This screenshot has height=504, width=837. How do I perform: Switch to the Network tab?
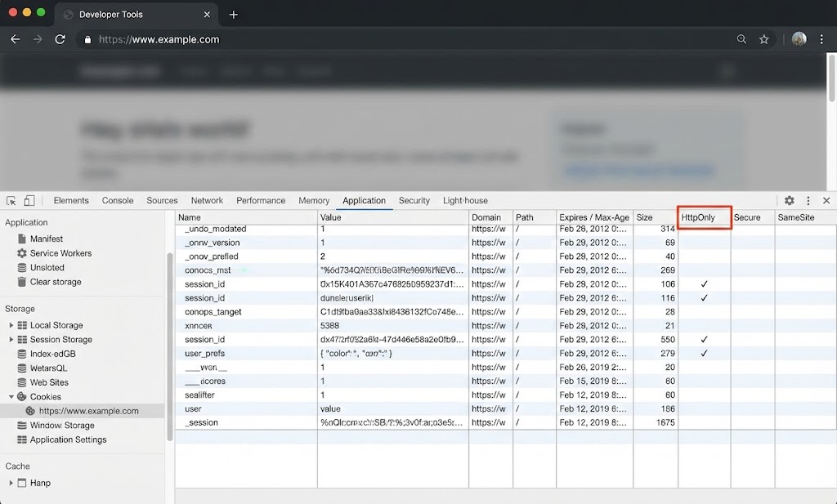pos(207,200)
